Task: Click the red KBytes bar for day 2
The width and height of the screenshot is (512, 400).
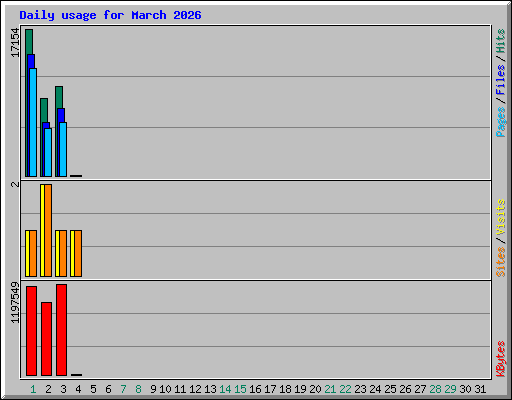Action: point(46,339)
